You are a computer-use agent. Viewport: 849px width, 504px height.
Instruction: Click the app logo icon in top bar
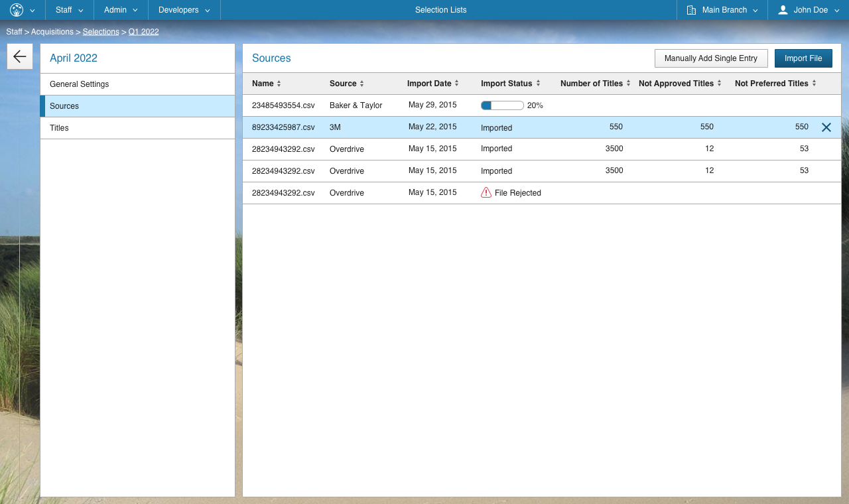[17, 10]
